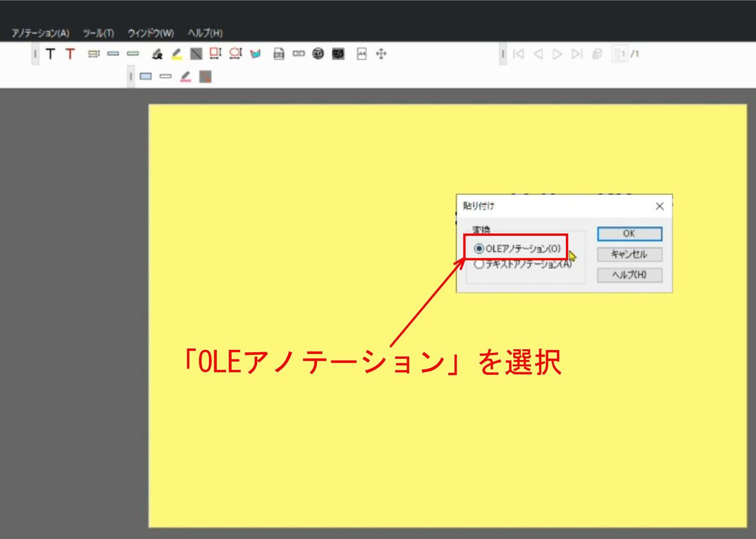This screenshot has width=756, height=539.
Task: Select the ellipse annotation tool
Action: [235, 54]
